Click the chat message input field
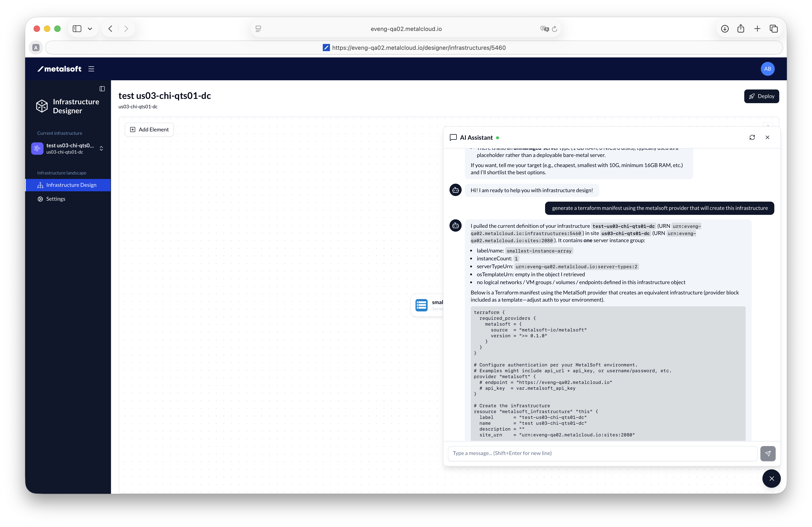Screen dimensions: 812x527 click(602, 453)
